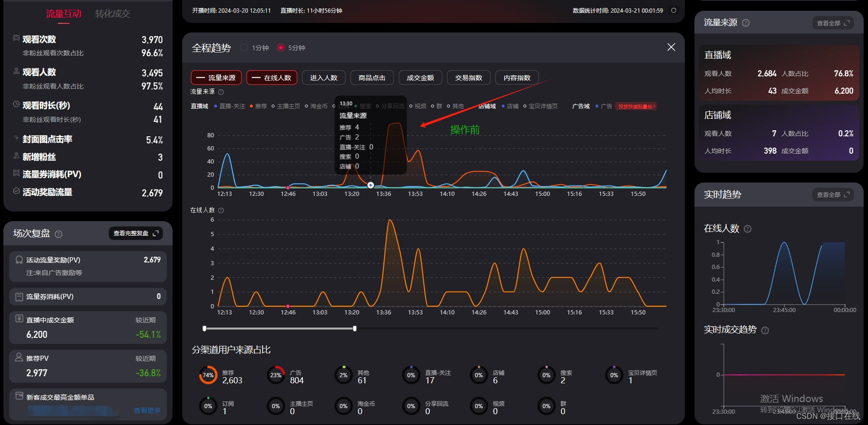
Task: Click left handle of time range slider
Action: pyautogui.click(x=205, y=328)
